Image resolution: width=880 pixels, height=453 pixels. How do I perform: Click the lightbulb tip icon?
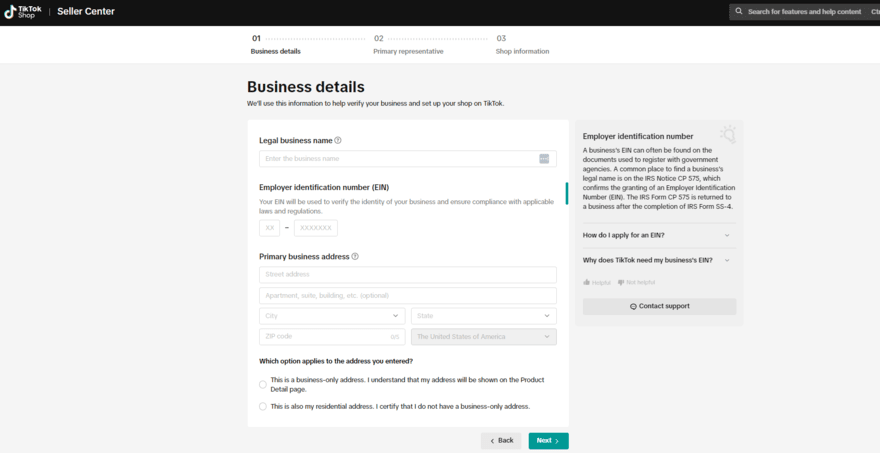tap(727, 135)
